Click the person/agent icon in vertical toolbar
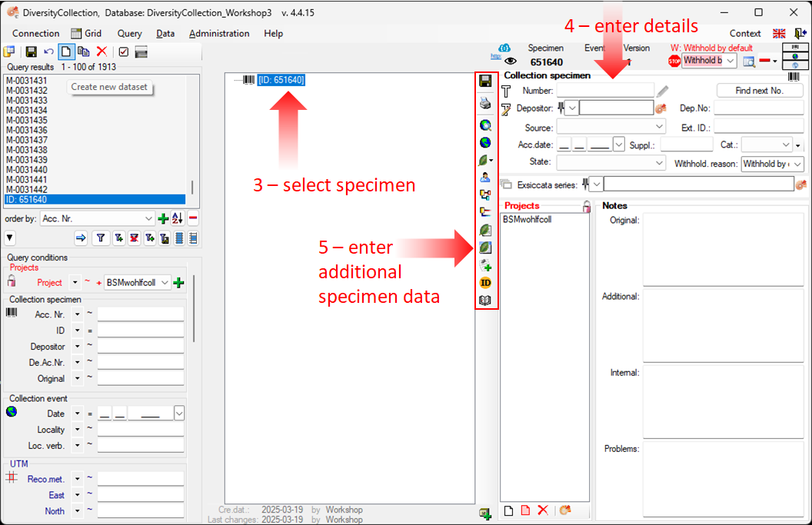The height and width of the screenshot is (525, 812). (485, 178)
